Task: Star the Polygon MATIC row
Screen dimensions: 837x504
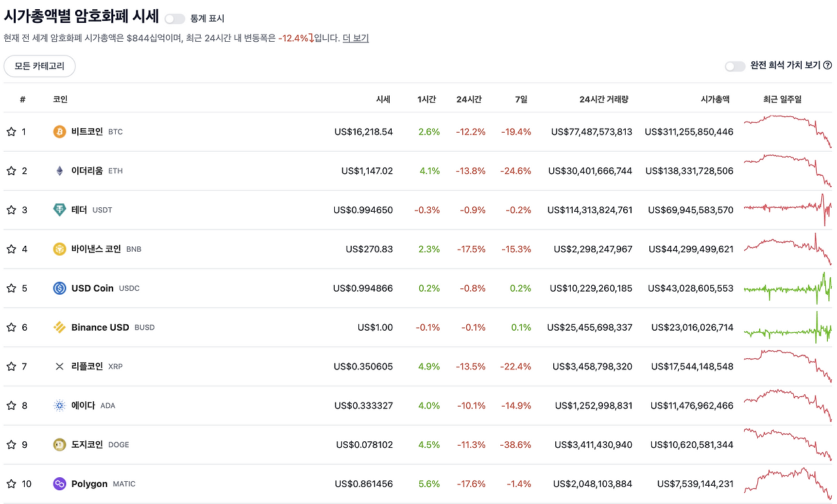Action: (x=11, y=484)
